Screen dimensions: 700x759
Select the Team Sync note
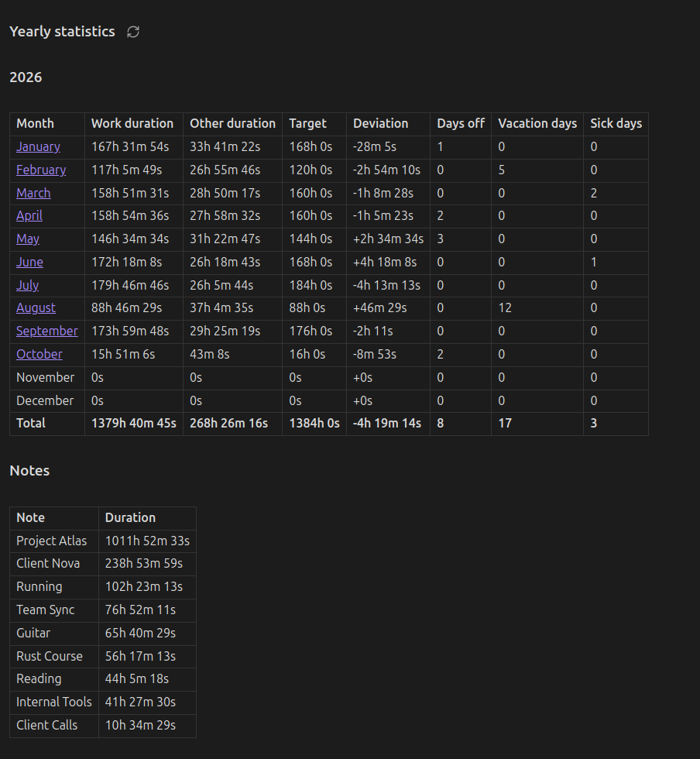[46, 610]
